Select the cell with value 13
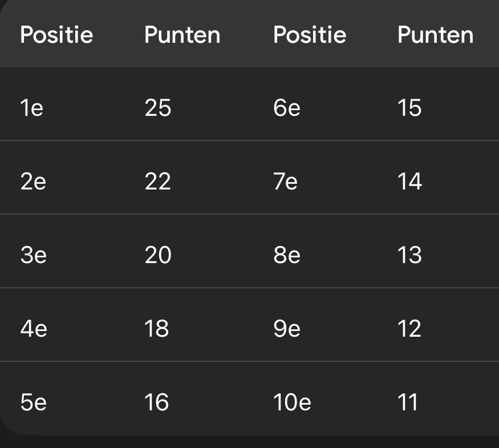The width and height of the screenshot is (499, 448). (409, 255)
